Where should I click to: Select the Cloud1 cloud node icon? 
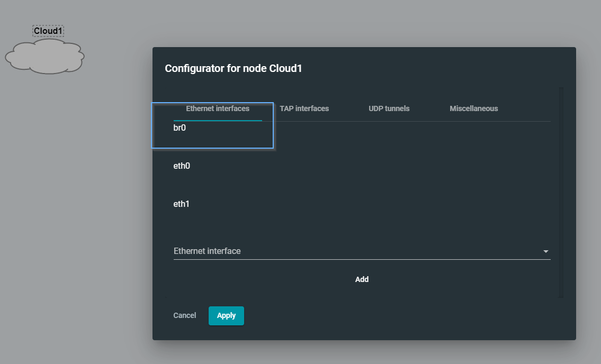[x=45, y=56]
